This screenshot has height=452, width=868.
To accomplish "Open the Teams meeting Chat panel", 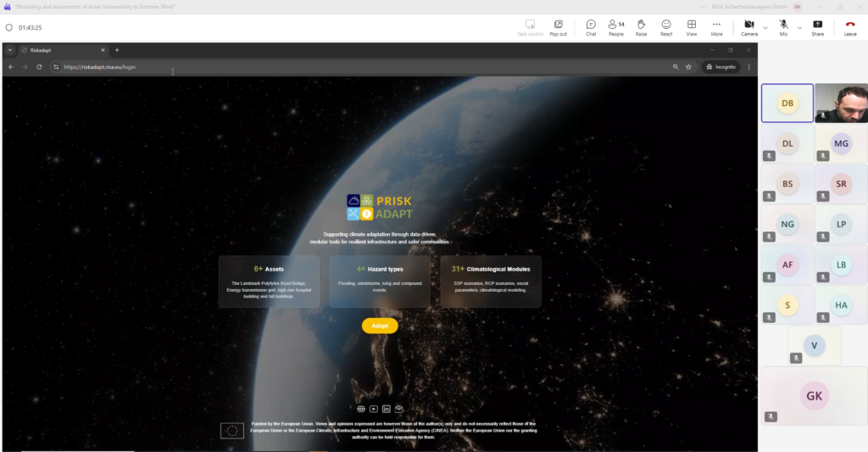I will click(x=591, y=27).
